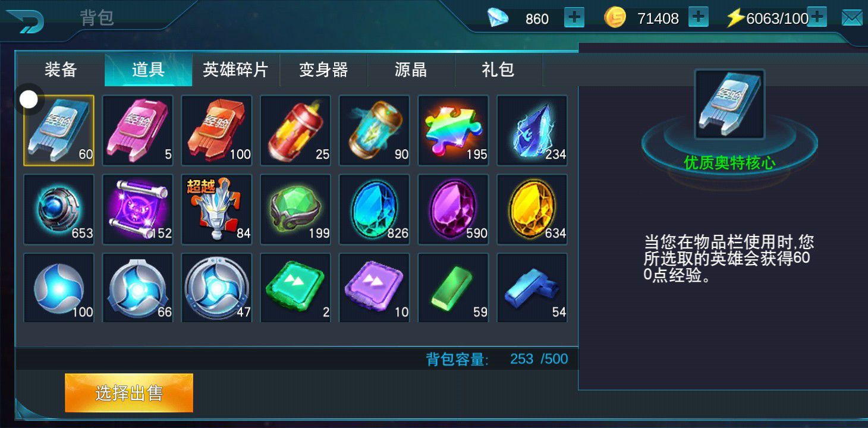Select the red canister item with 25
Image resolution: width=868 pixels, height=428 pixels.
[295, 130]
